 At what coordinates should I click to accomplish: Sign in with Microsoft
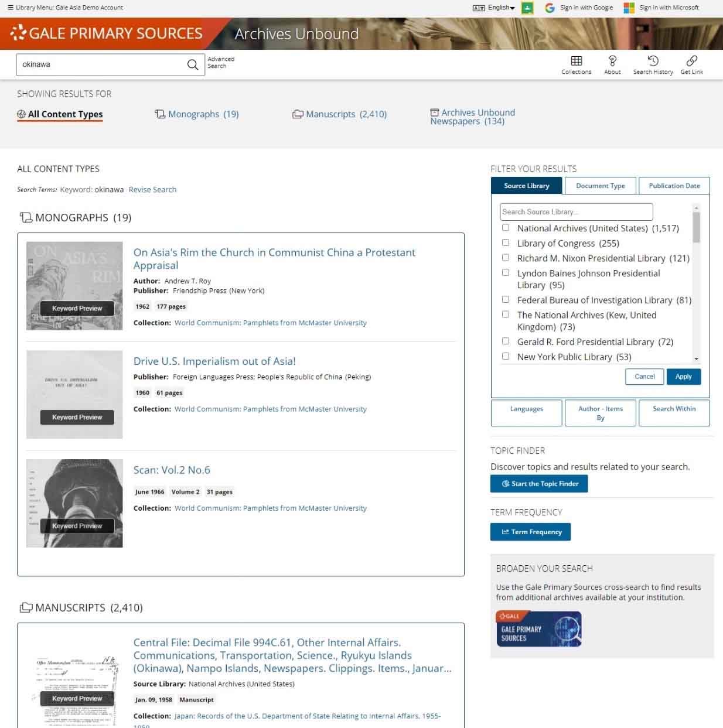[x=669, y=8]
